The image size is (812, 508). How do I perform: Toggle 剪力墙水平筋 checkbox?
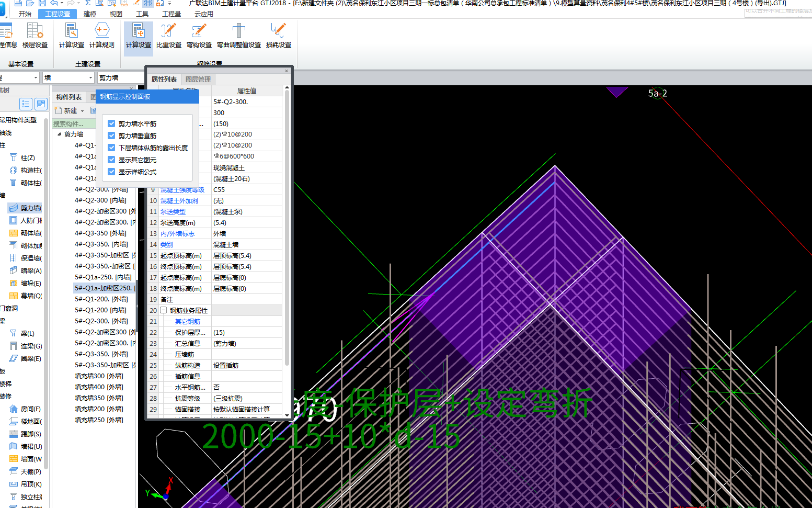coord(111,123)
